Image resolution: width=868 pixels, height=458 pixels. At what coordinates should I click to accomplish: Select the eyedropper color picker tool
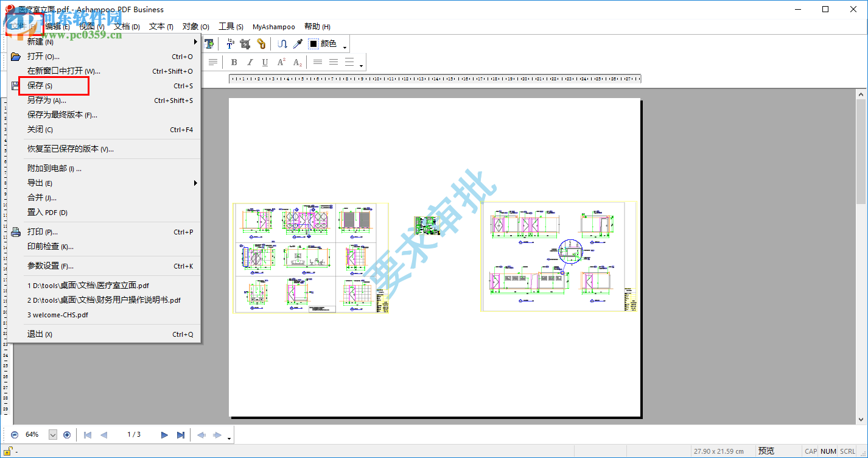click(298, 44)
